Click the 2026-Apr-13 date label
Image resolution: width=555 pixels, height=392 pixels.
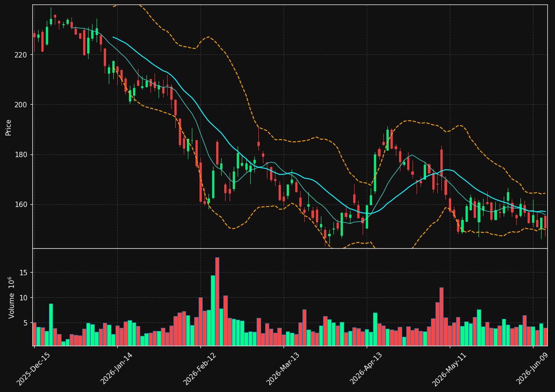pos(366,368)
